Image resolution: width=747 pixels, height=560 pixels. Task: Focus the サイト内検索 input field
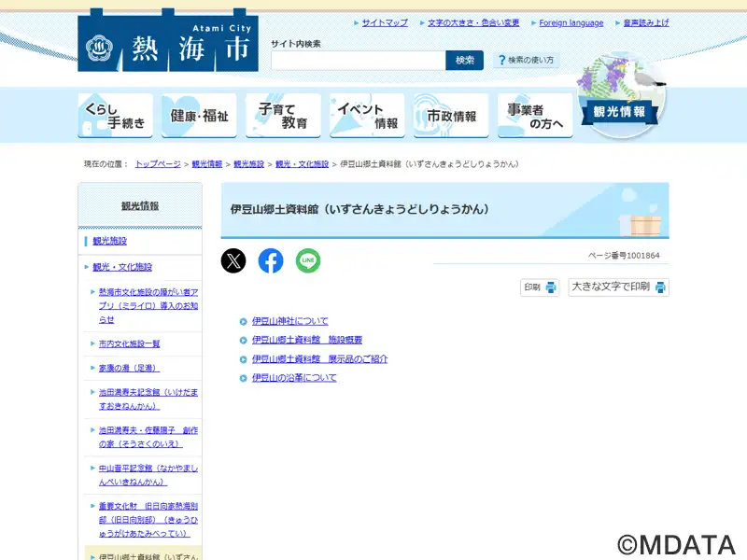[x=359, y=61]
